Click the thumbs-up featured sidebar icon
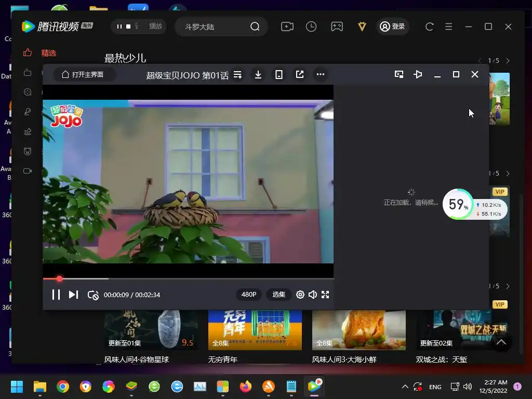This screenshot has height=399, width=532. [x=28, y=52]
